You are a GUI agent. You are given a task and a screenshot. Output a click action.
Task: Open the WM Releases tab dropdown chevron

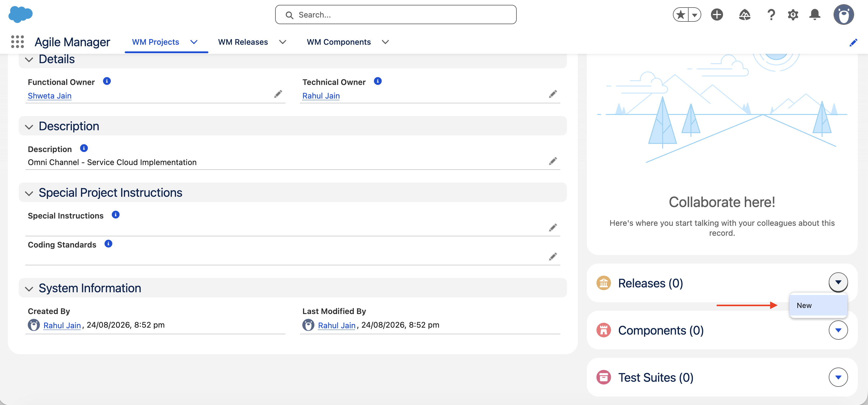coord(283,42)
